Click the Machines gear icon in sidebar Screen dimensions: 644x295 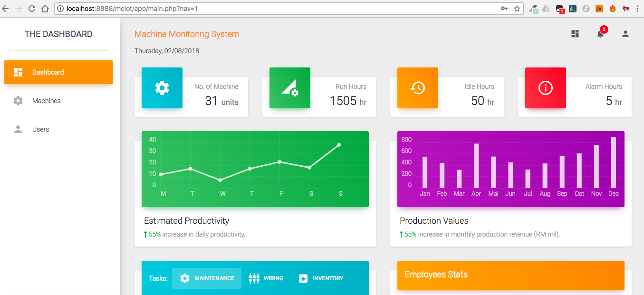18,101
